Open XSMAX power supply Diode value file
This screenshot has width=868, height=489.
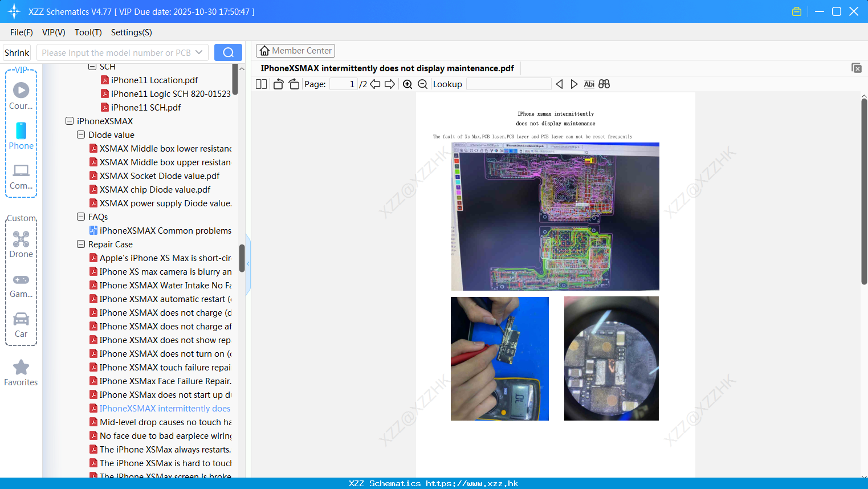pyautogui.click(x=160, y=203)
